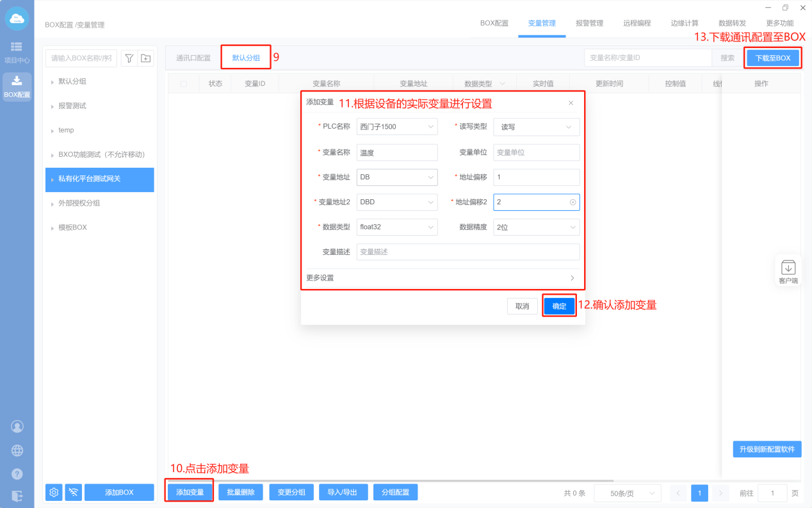Open the help question mark icon
Viewport: 812px width, 508px height.
(x=17, y=474)
